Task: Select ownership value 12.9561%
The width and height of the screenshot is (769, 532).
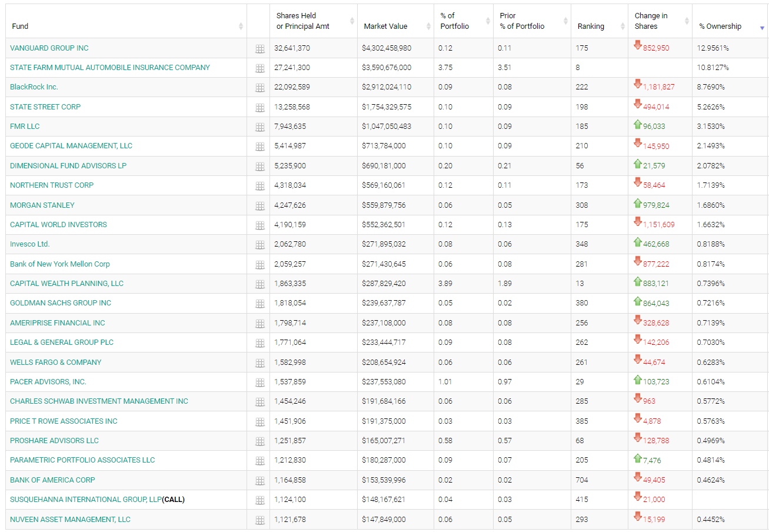Action: point(712,48)
